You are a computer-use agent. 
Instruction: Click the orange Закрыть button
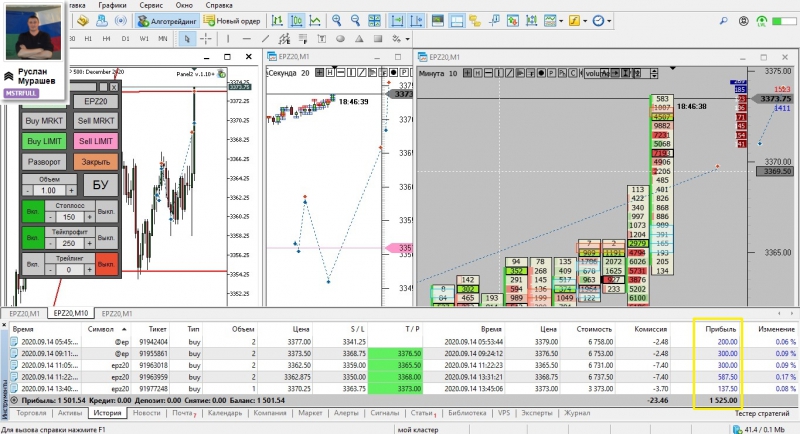(96, 162)
